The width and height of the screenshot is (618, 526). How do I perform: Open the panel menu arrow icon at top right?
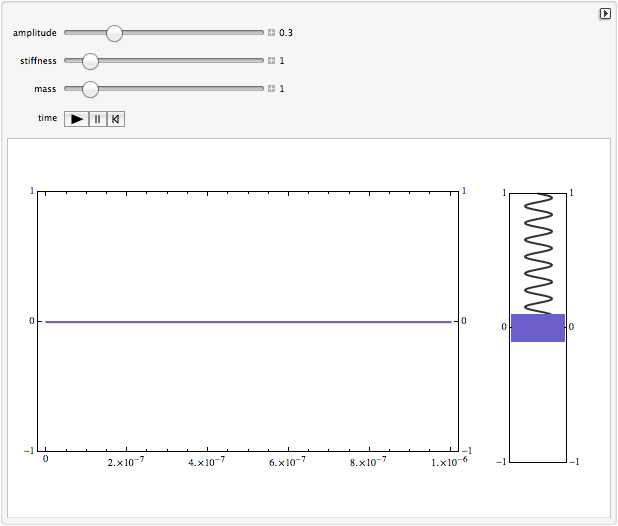click(605, 14)
